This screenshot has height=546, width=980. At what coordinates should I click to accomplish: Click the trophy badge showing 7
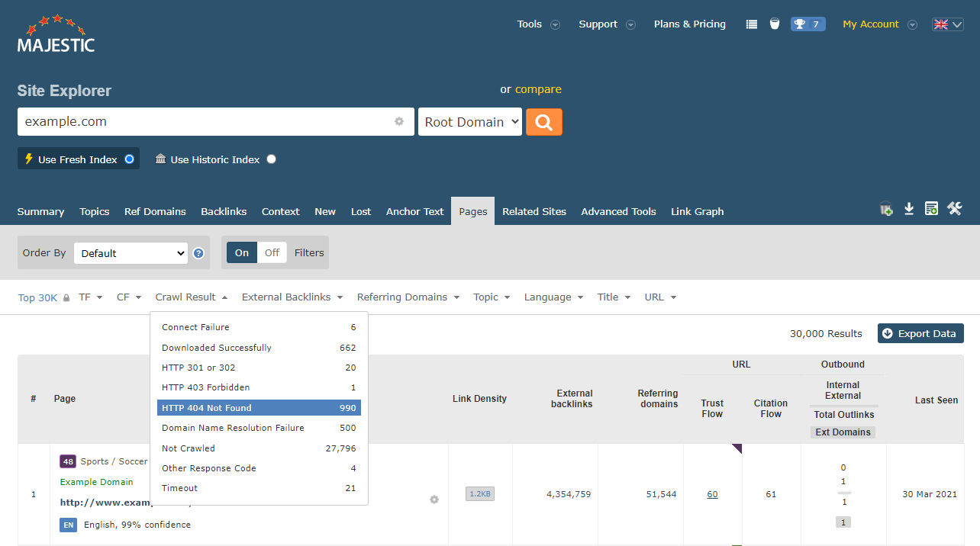[808, 24]
